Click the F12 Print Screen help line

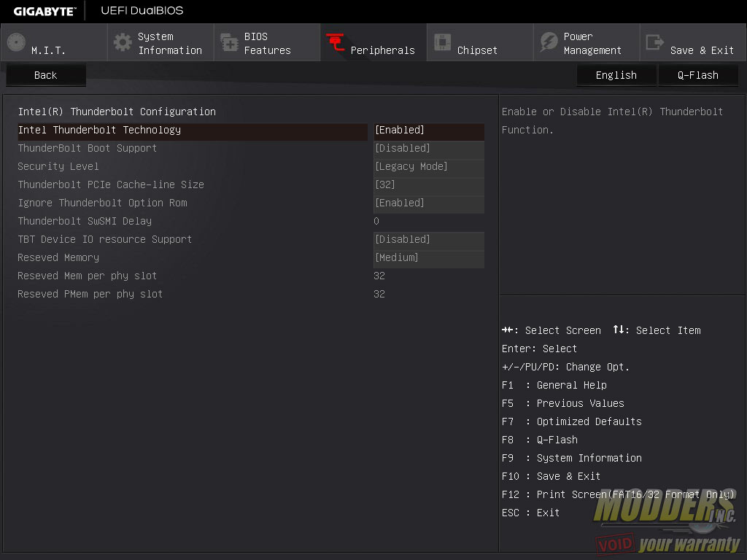click(x=618, y=494)
